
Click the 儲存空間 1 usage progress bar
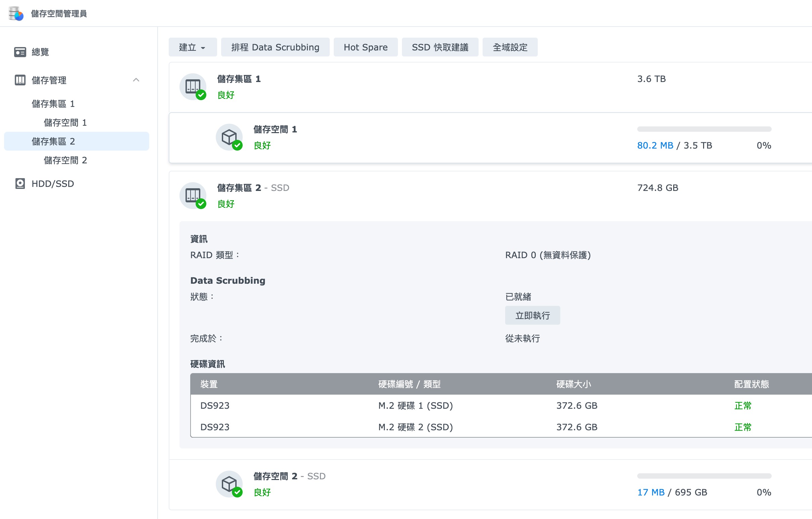tap(704, 129)
